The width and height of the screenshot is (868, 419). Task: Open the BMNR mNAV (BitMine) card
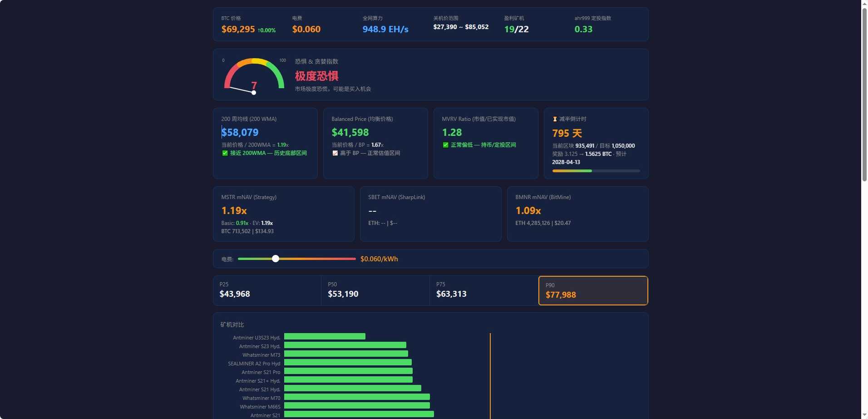[577, 214]
